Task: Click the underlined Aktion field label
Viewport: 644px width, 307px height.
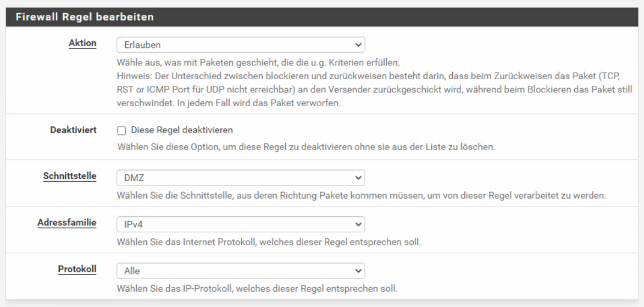Action: [x=82, y=43]
